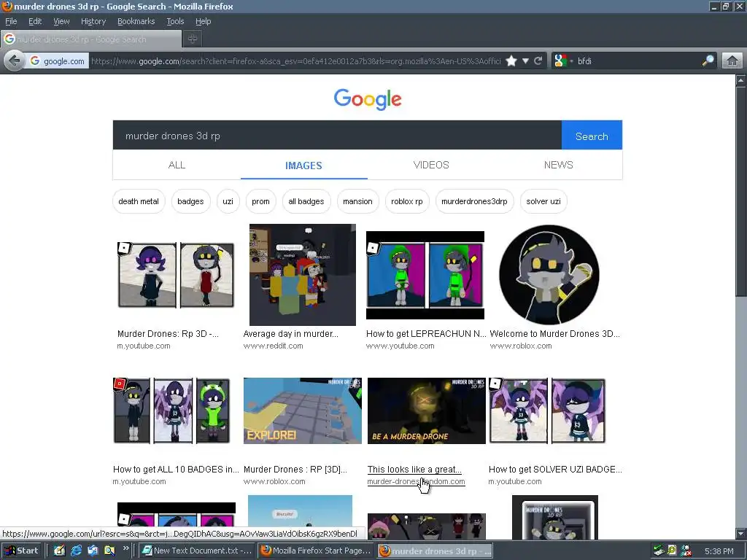Click the blue Search button

click(592, 136)
